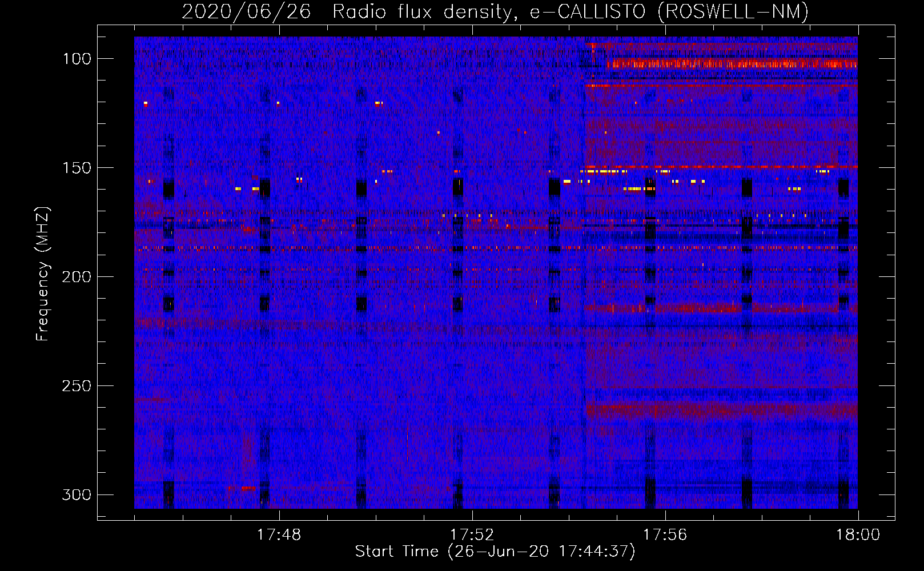Click the 17:56 time tick label

point(665,535)
